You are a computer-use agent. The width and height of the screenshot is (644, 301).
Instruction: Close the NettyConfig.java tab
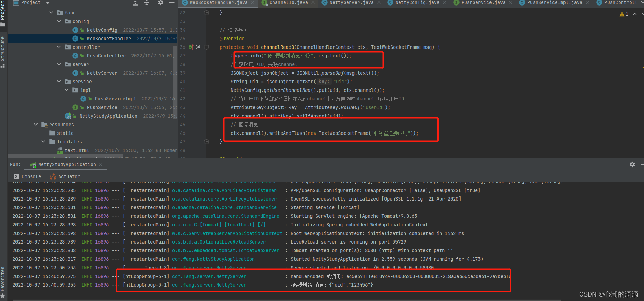[445, 3]
